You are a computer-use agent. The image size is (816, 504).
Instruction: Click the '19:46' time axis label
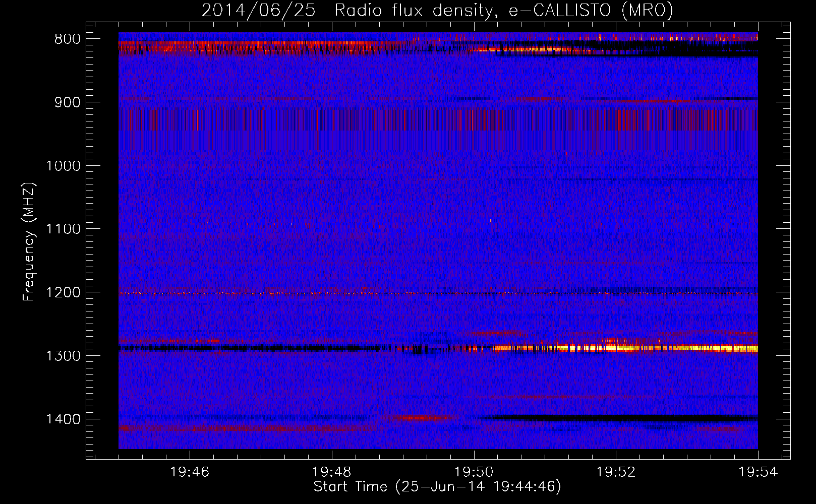(x=190, y=472)
